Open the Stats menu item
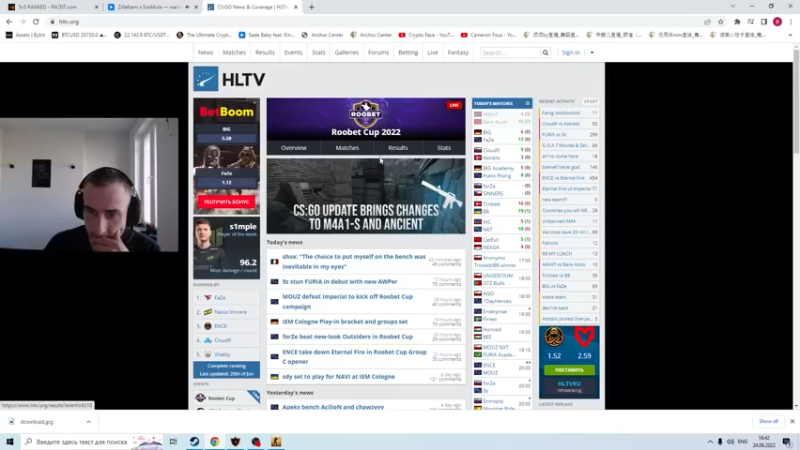 tap(318, 53)
